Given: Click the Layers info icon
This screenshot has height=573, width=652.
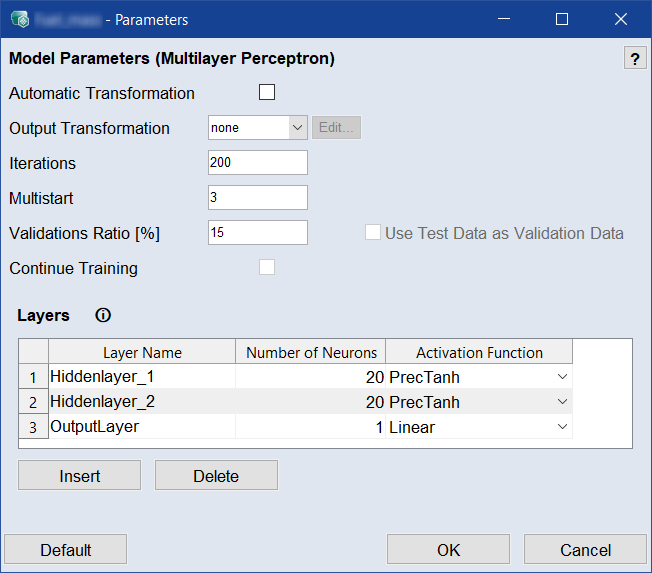Looking at the screenshot, I should click(x=103, y=315).
